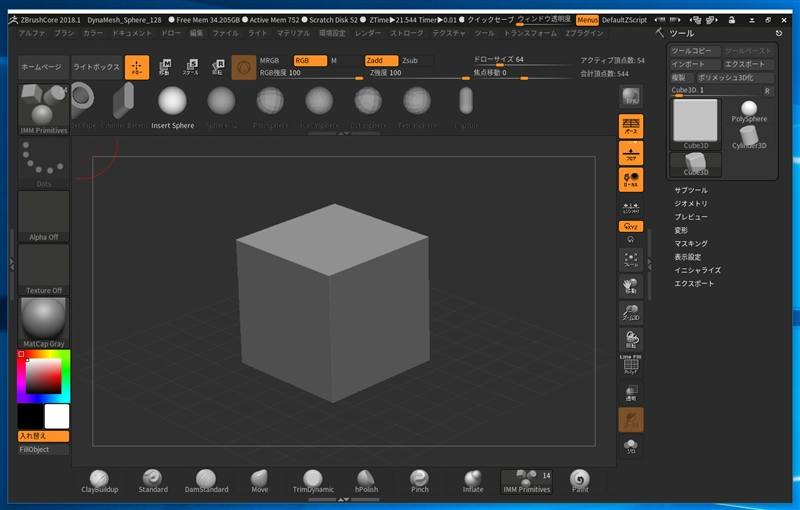Toggle Zadd sculpt mode
800x510 pixels.
point(381,60)
